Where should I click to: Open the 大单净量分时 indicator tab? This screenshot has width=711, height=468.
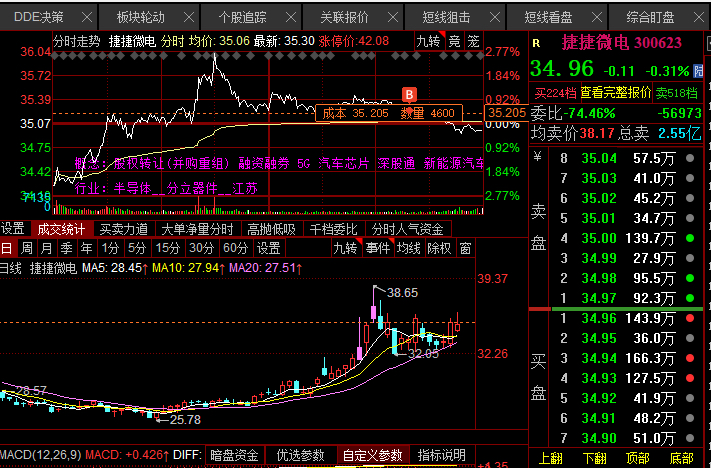coord(198,229)
